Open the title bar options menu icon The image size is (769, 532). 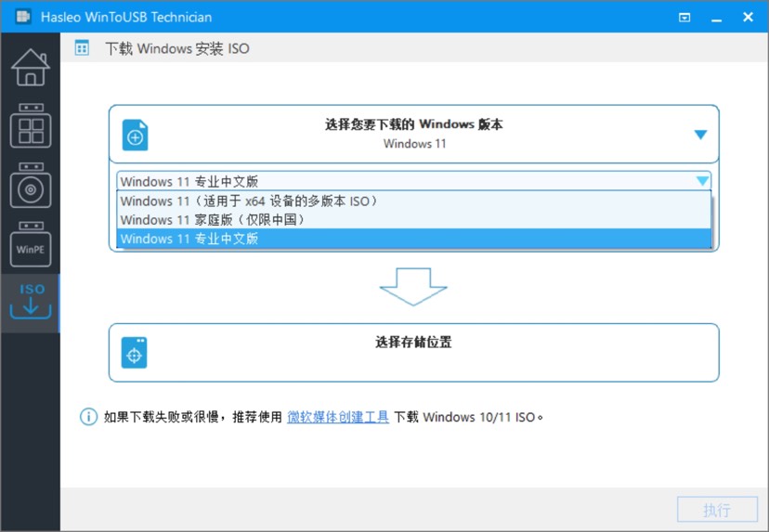[684, 17]
